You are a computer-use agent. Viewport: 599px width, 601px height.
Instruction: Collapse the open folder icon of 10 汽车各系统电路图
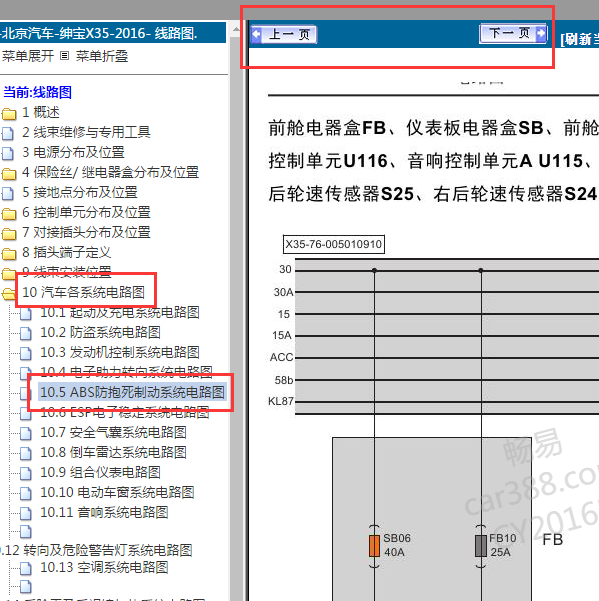click(x=8, y=294)
